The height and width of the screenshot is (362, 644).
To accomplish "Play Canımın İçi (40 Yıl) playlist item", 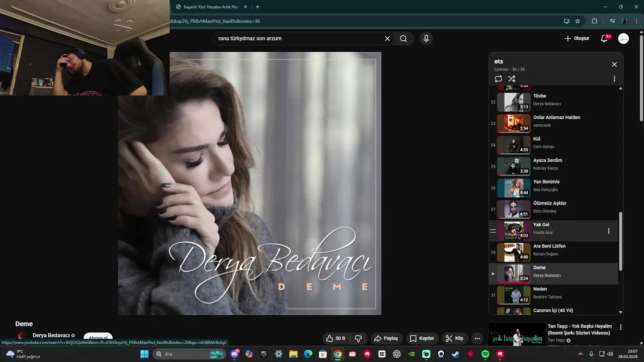I will (553, 311).
